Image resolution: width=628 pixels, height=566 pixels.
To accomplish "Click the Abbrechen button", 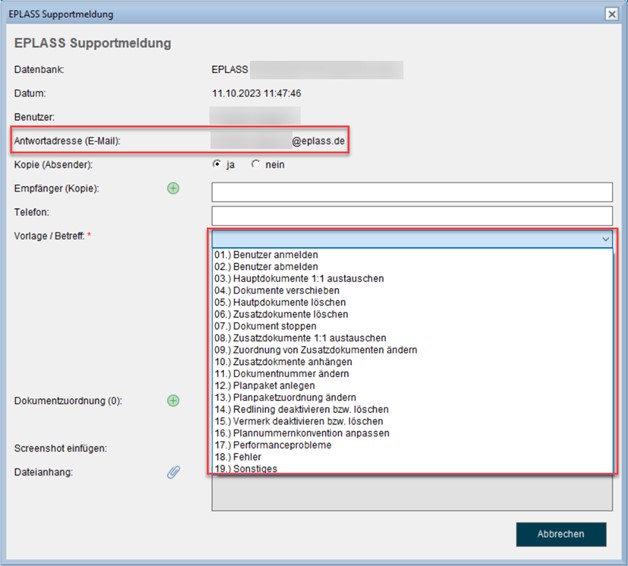I will click(x=561, y=534).
